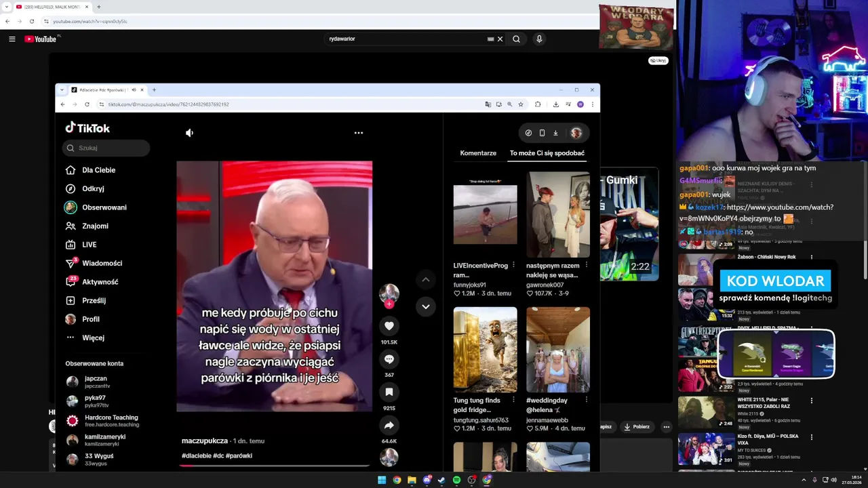The width and height of the screenshot is (868, 488).
Task: Go to next TikTok video arrow
Action: (x=426, y=306)
